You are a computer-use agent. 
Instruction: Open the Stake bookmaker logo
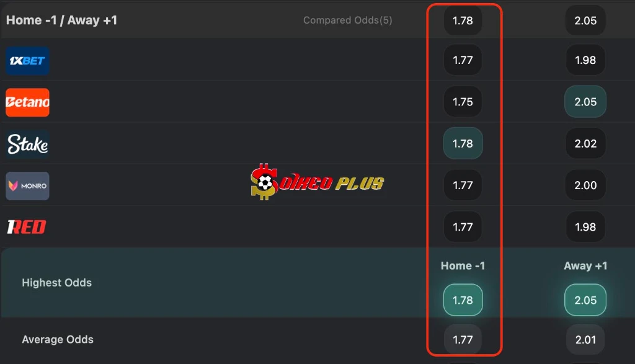point(27,144)
